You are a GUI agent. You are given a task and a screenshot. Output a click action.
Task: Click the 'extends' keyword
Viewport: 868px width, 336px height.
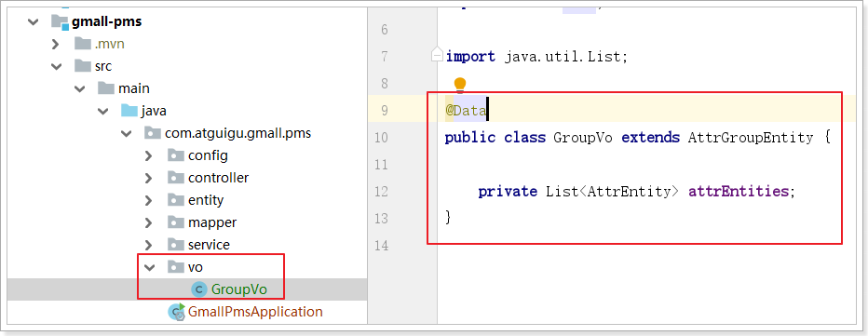[650, 137]
